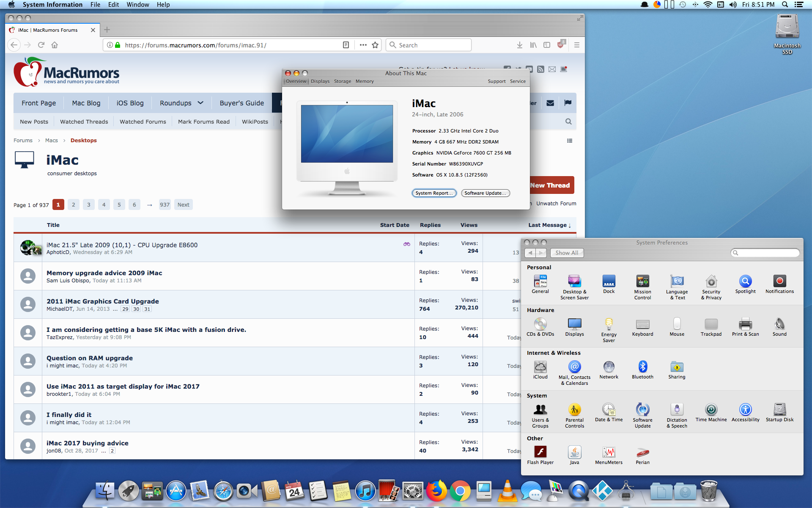Open the Window menu
The height and width of the screenshot is (508, 812).
pyautogui.click(x=137, y=5)
